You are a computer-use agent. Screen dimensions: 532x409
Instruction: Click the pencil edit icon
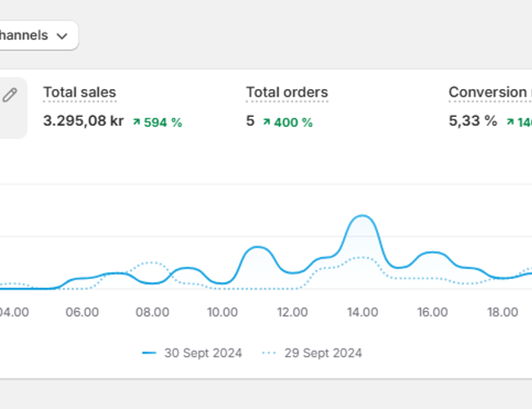tap(10, 96)
